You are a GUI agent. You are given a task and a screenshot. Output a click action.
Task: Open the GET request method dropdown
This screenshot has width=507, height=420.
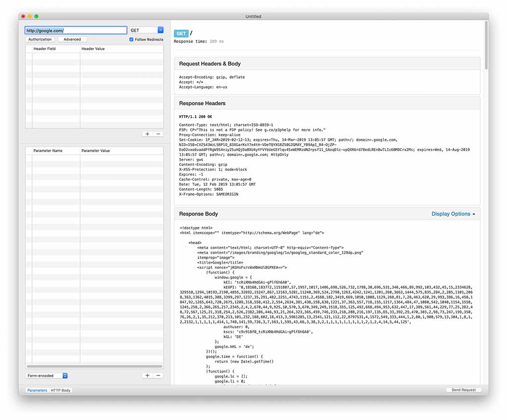(146, 30)
